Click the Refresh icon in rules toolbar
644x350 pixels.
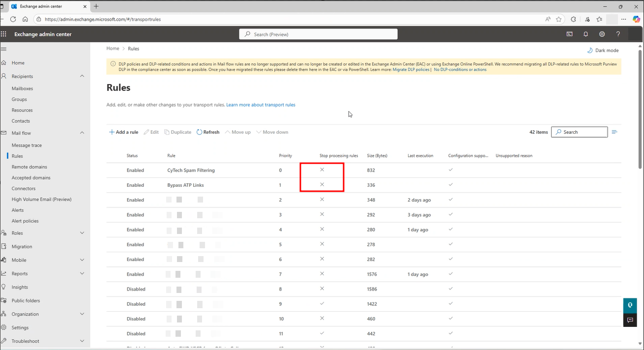199,132
